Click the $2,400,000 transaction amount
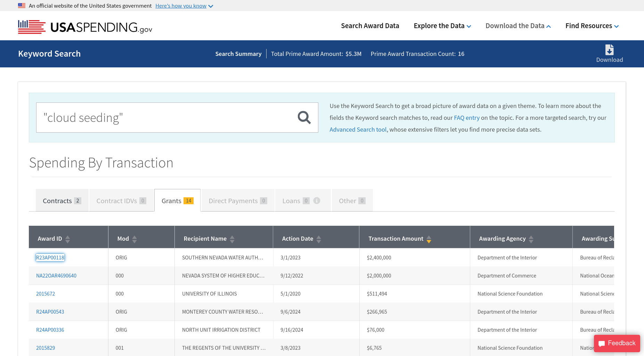Screen dimensions: 644x356 379,257
